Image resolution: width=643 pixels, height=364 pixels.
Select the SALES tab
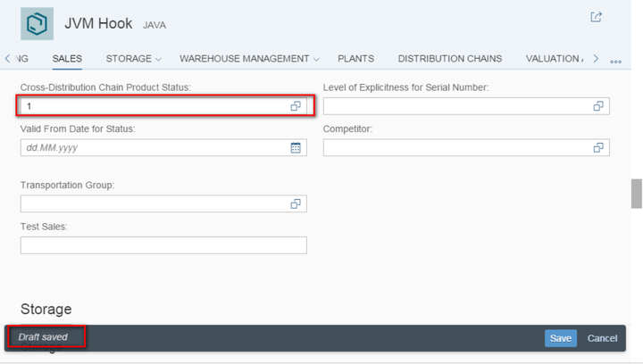click(x=67, y=59)
